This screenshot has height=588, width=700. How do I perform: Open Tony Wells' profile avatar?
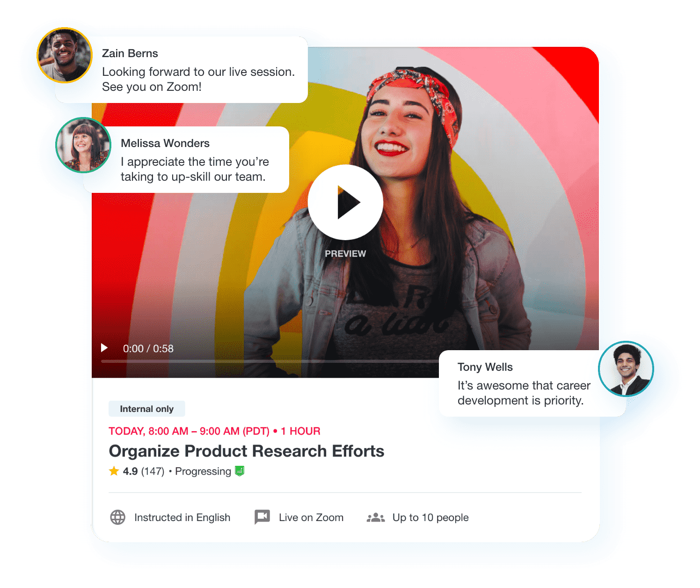(x=626, y=369)
